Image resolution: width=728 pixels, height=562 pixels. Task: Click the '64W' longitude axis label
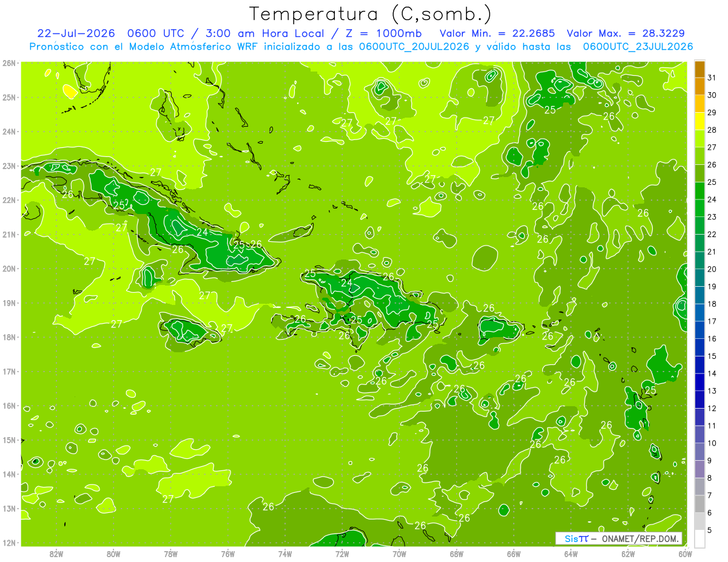571,554
